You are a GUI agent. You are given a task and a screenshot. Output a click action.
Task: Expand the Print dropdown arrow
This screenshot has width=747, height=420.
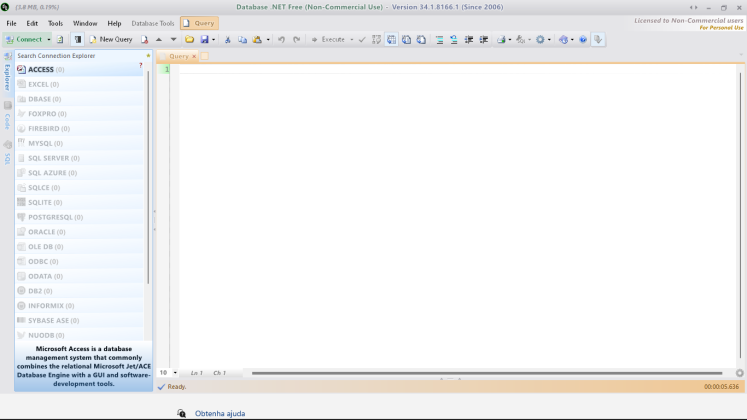510,40
